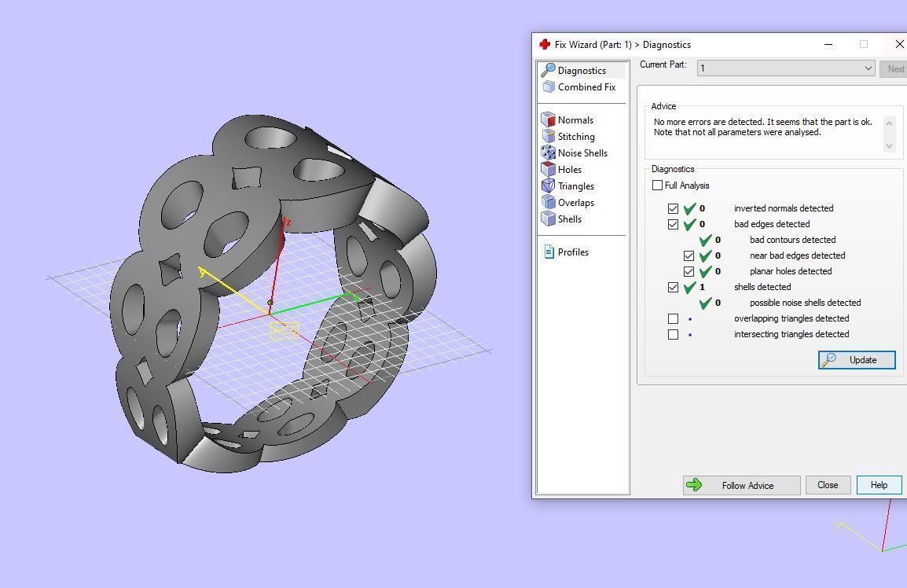Viewport: 907px width, 588px height.
Task: Click 'bad contours detected' text
Action: 792,240
